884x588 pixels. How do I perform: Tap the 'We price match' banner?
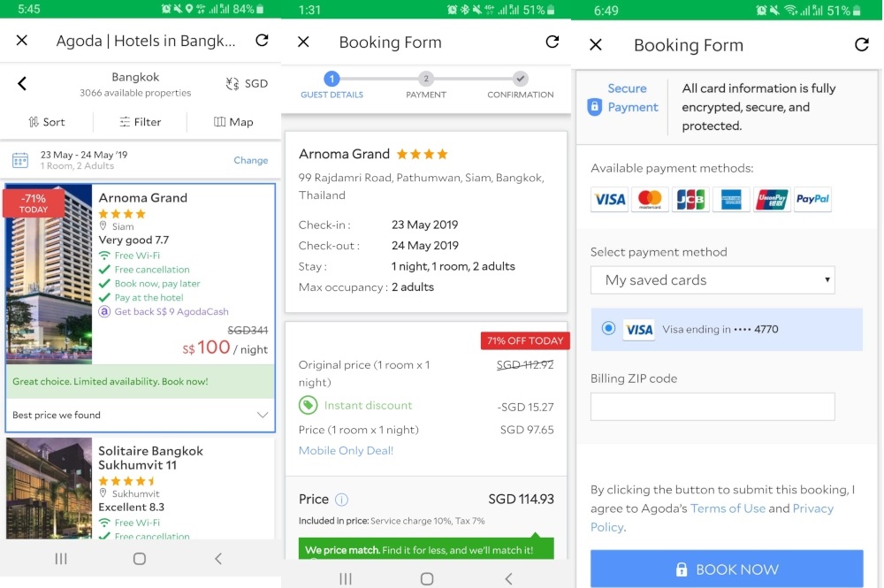click(426, 548)
